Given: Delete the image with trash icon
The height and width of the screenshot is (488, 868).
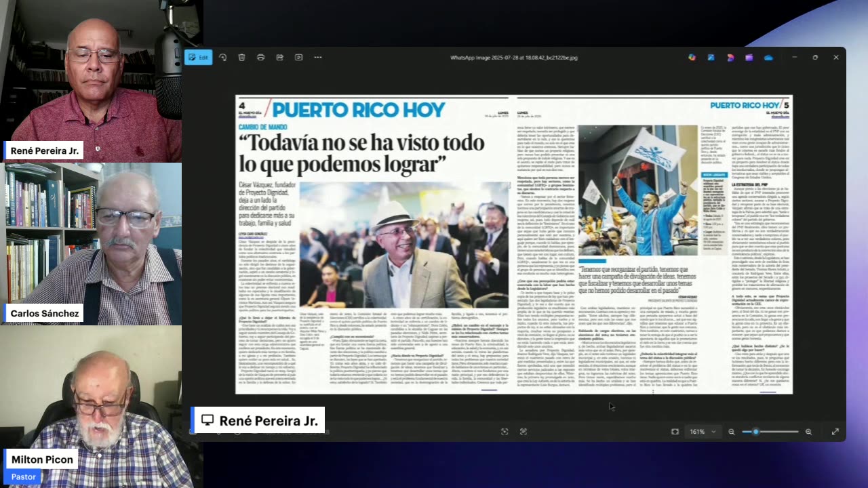Looking at the screenshot, I should pyautogui.click(x=241, y=58).
